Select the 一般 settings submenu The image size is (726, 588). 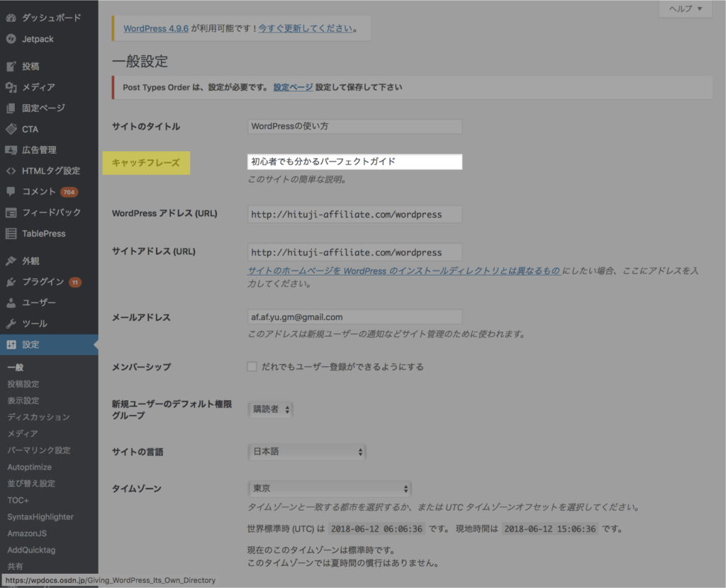[16, 368]
